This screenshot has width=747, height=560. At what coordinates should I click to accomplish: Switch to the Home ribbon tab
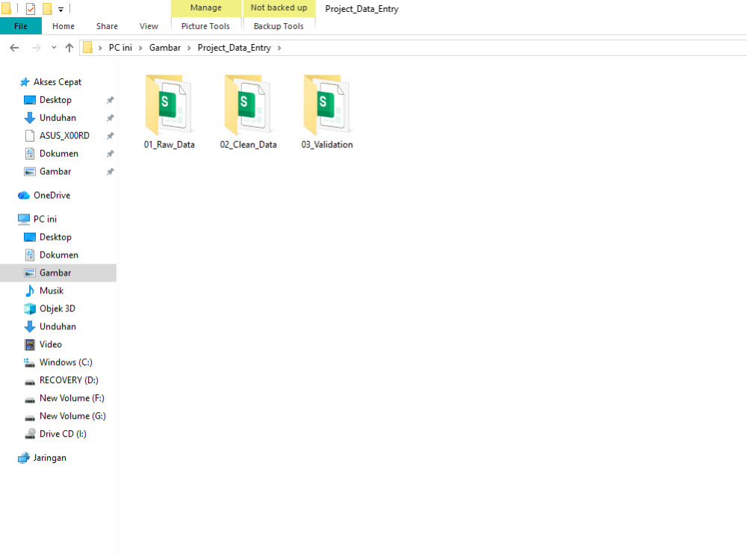pyautogui.click(x=63, y=26)
